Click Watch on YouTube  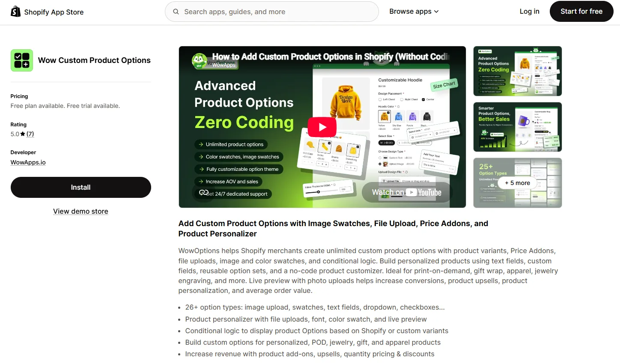click(406, 192)
